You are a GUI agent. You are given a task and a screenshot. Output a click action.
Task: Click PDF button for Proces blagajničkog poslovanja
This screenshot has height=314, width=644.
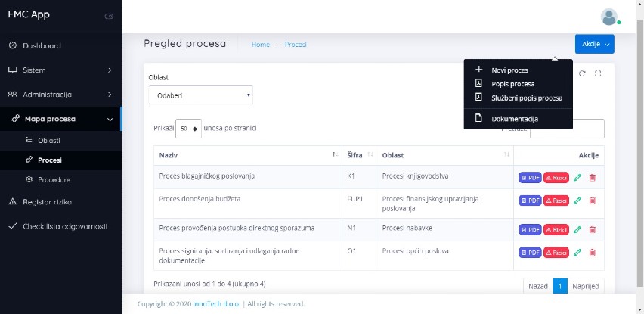(x=530, y=178)
